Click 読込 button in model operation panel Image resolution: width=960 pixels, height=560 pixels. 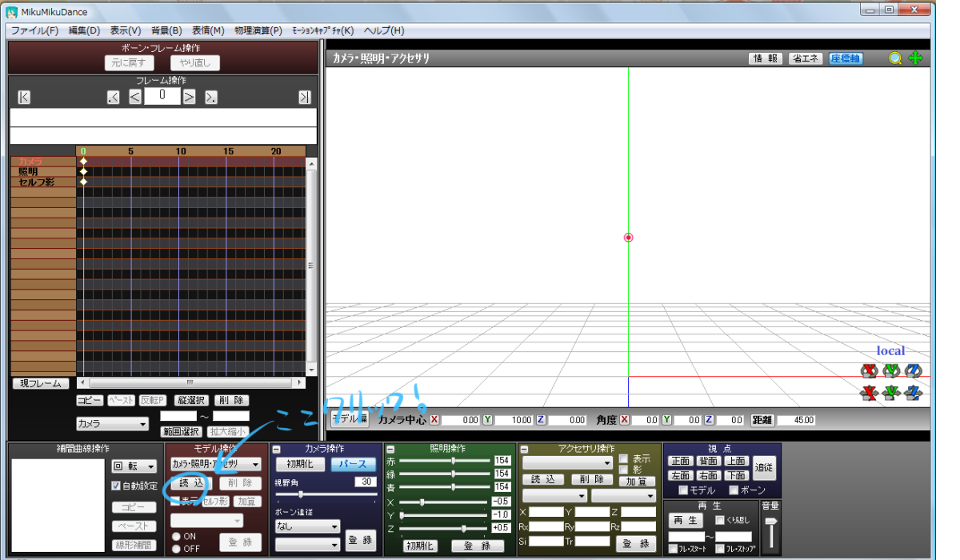[x=192, y=483]
